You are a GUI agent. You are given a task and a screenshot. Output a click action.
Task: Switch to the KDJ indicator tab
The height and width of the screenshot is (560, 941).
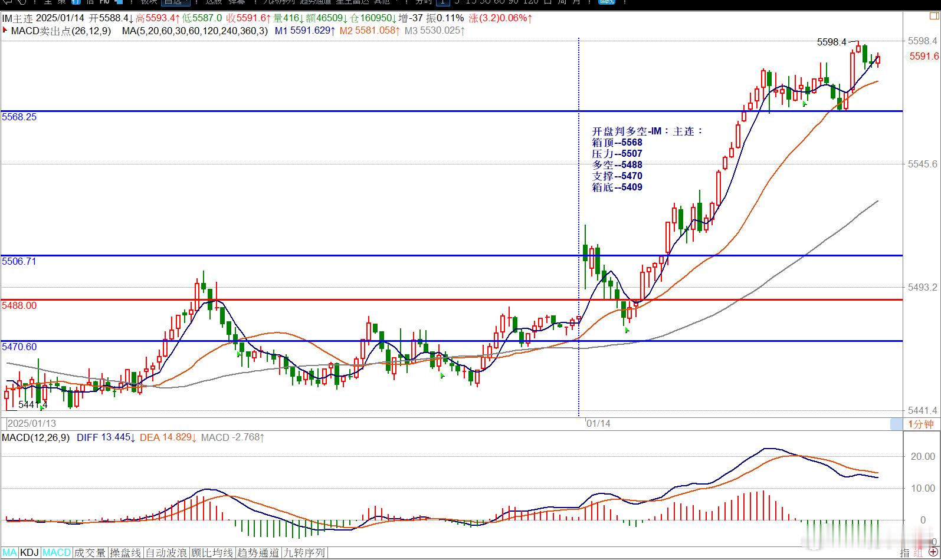(x=29, y=553)
